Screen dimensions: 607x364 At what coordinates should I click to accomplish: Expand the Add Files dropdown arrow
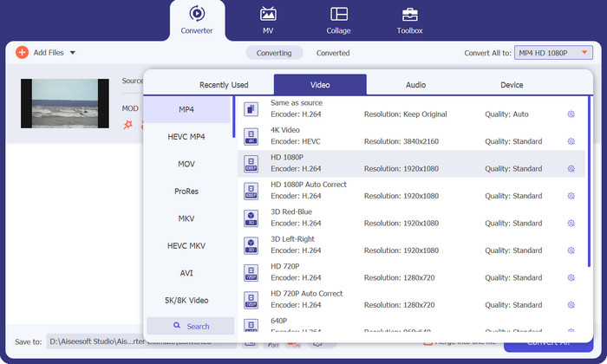[72, 53]
